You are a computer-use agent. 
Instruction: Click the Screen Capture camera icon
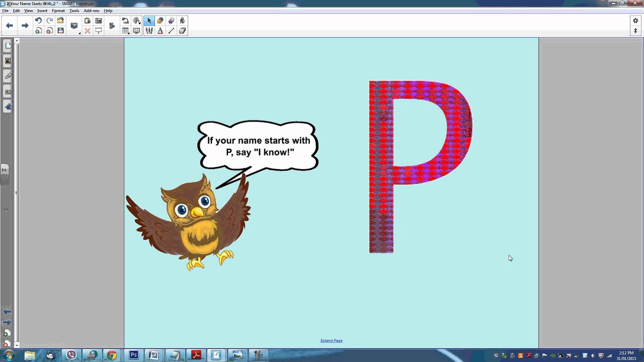tap(99, 21)
